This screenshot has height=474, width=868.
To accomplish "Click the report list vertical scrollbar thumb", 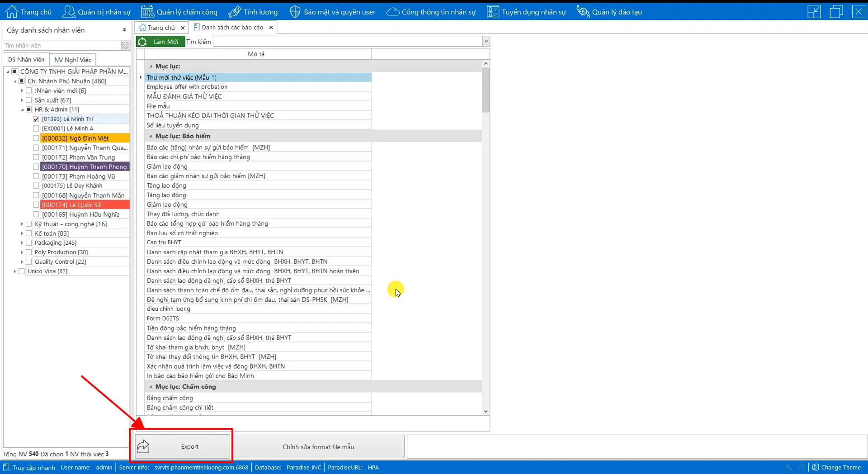I will pos(486,90).
